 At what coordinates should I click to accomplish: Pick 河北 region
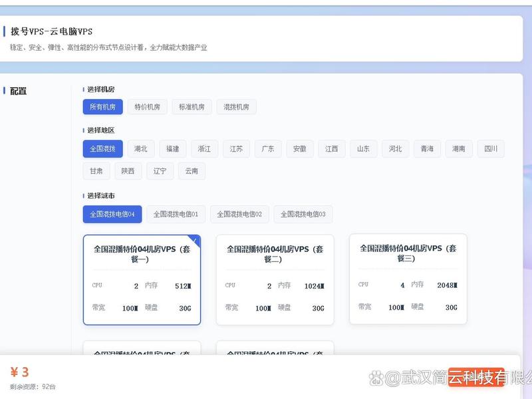395,149
